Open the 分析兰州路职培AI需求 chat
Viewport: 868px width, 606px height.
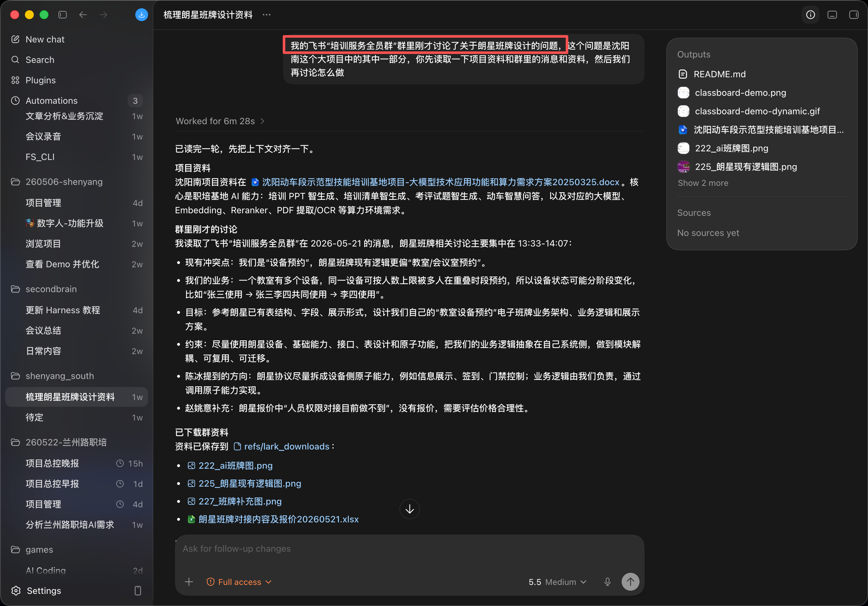pyautogui.click(x=76, y=525)
